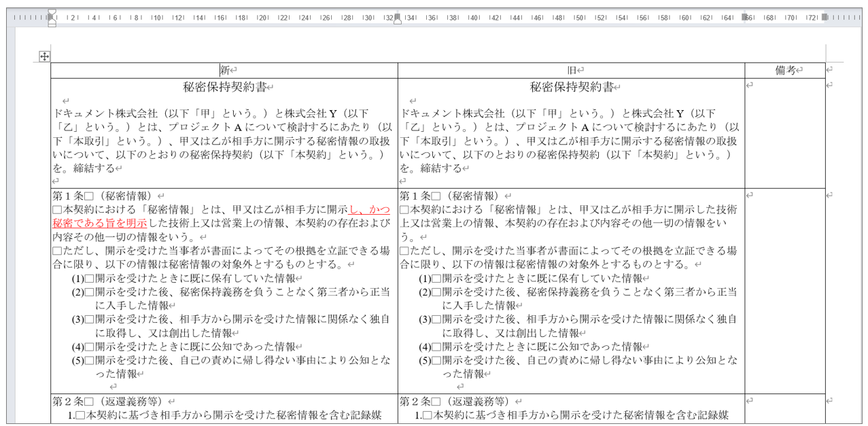Click list item (5) in the 旧 column

[x=578, y=360]
